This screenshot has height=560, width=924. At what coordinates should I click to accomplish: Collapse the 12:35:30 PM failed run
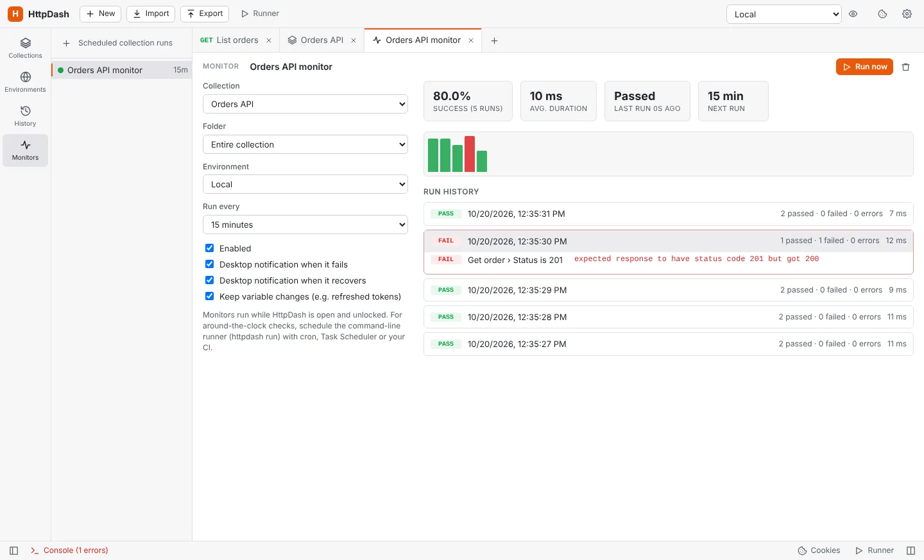click(668, 241)
